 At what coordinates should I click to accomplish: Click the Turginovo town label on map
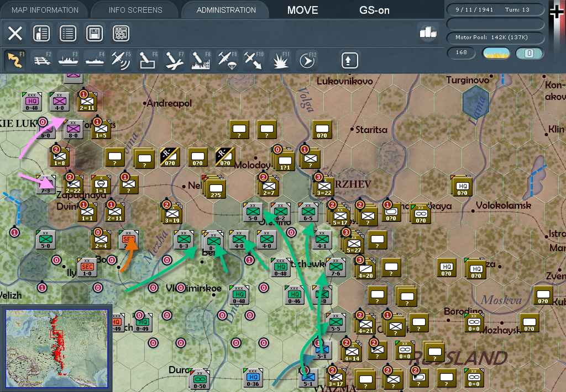pyautogui.click(x=468, y=80)
